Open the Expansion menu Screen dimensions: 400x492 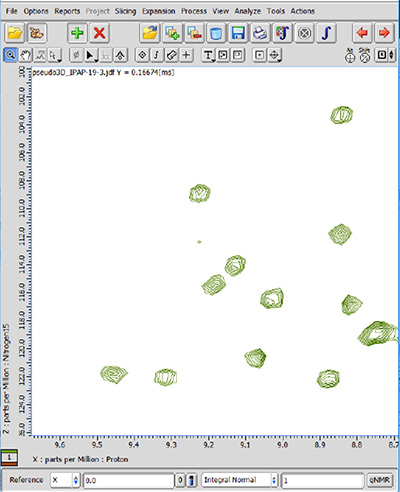click(158, 11)
